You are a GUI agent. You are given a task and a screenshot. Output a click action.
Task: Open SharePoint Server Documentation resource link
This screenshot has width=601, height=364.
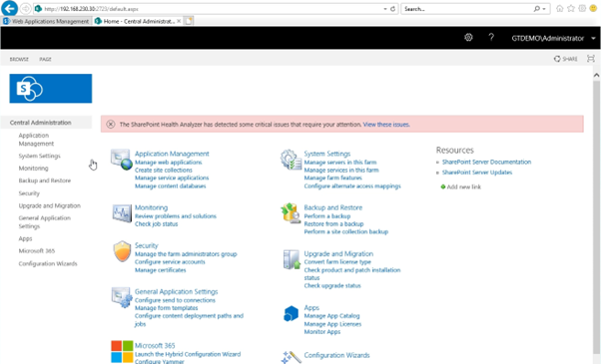pyautogui.click(x=487, y=162)
